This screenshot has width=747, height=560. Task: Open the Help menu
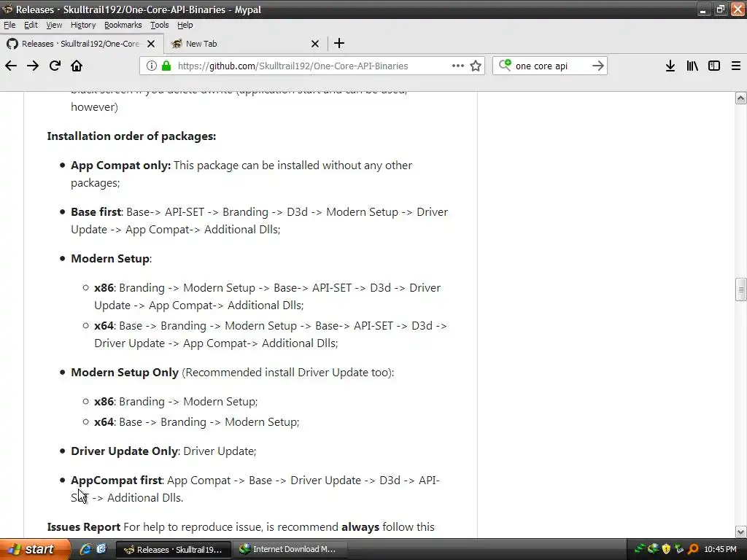[185, 25]
